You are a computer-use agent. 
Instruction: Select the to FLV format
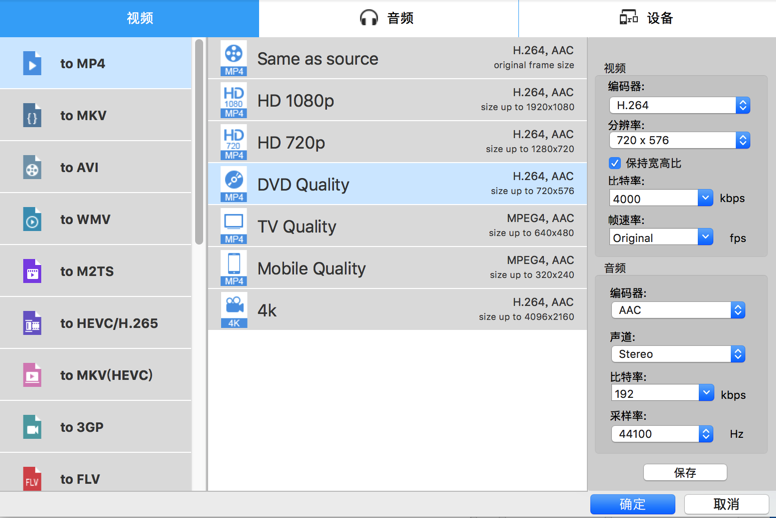click(x=96, y=472)
